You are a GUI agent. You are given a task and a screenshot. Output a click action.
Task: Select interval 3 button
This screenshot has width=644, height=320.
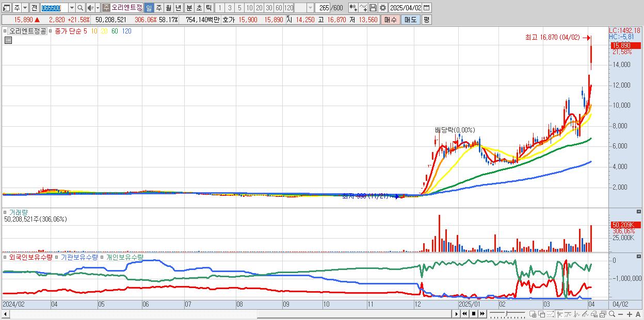coord(230,8)
